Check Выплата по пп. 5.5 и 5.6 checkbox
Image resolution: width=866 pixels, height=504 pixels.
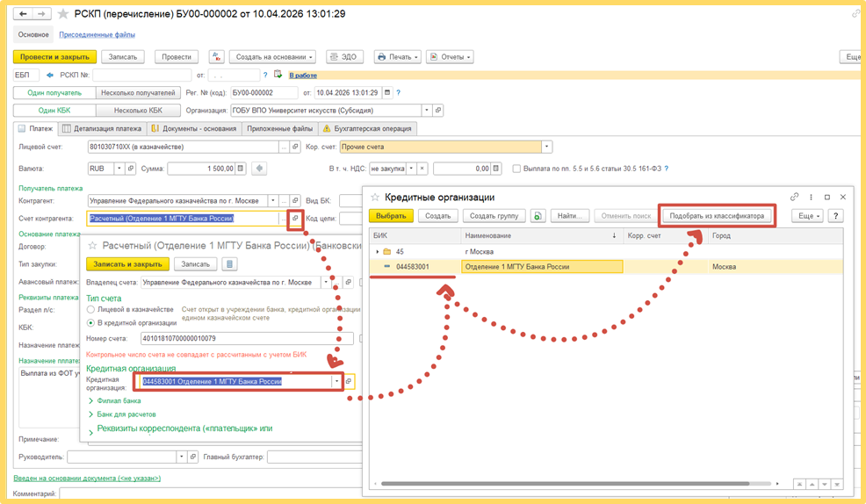[516, 169]
